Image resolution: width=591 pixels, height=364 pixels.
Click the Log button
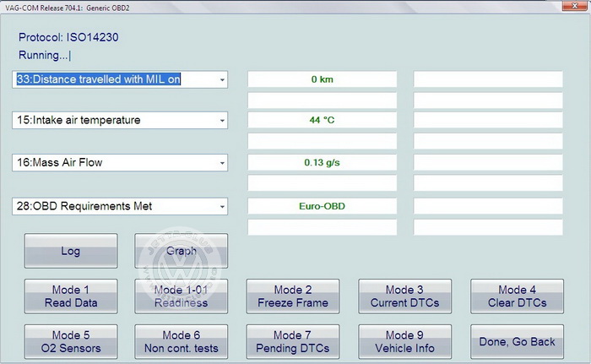point(71,251)
